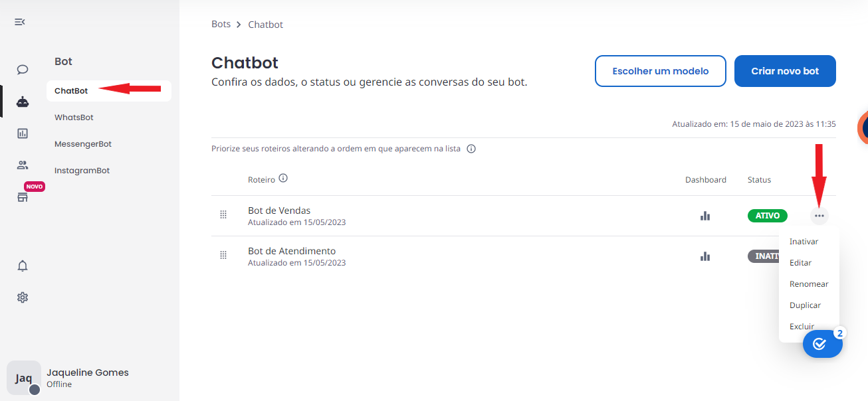This screenshot has width=868, height=401.
Task: Click the Criar novo bot button
Action: 785,71
